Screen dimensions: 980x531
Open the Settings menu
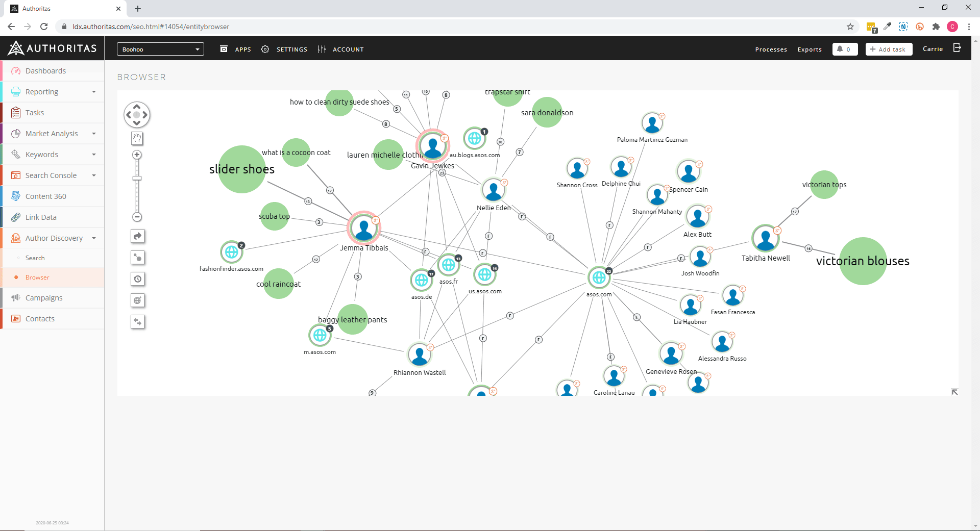284,49
